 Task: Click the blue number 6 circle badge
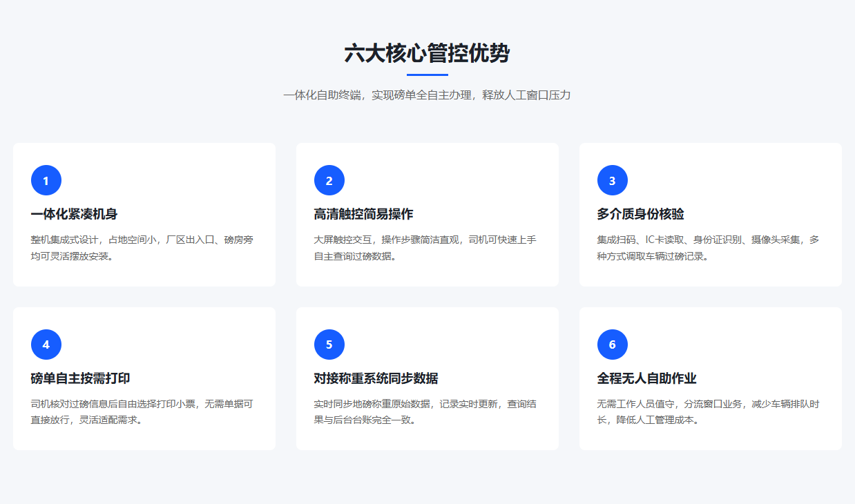pos(613,345)
